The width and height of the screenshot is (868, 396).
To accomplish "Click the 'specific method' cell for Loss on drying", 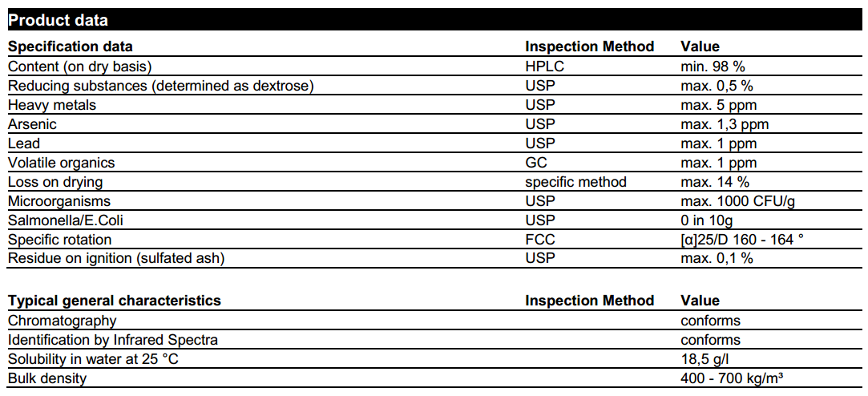I will pos(575,182).
